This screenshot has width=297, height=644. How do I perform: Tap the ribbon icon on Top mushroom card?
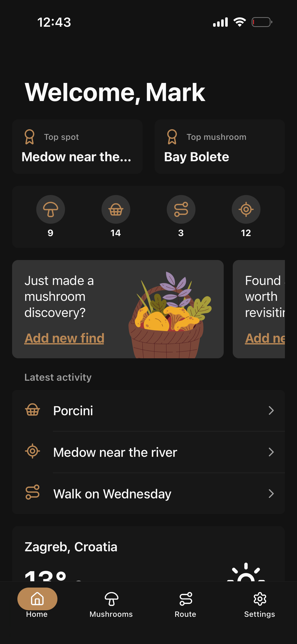coord(172,137)
